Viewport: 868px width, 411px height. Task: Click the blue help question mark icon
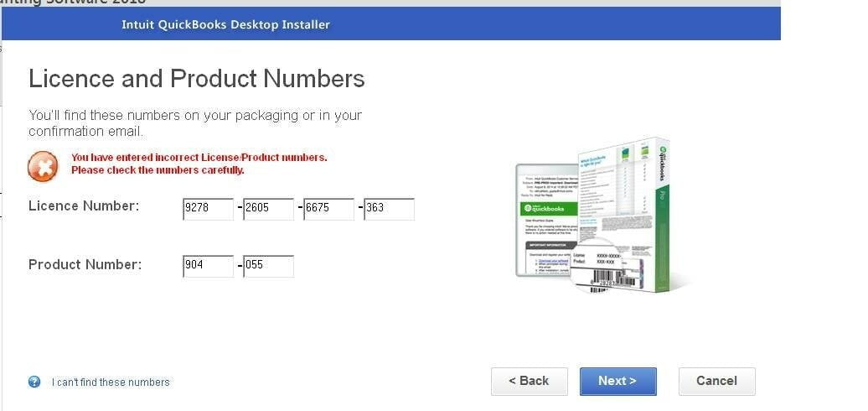pyautogui.click(x=34, y=382)
